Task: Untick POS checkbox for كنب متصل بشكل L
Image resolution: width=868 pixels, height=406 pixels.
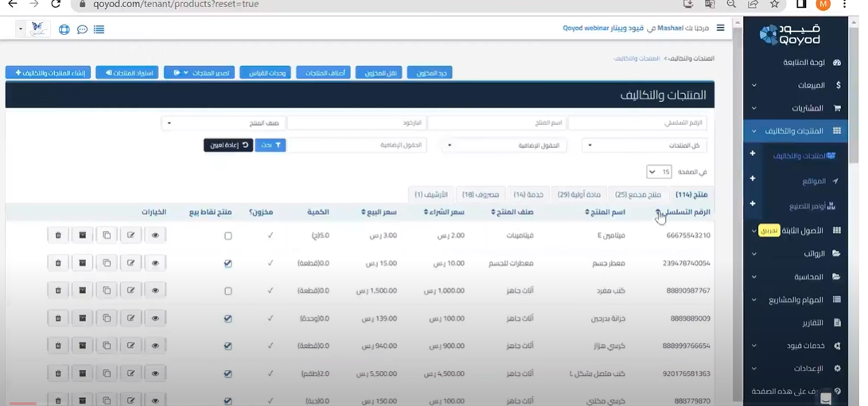Action: (x=228, y=374)
